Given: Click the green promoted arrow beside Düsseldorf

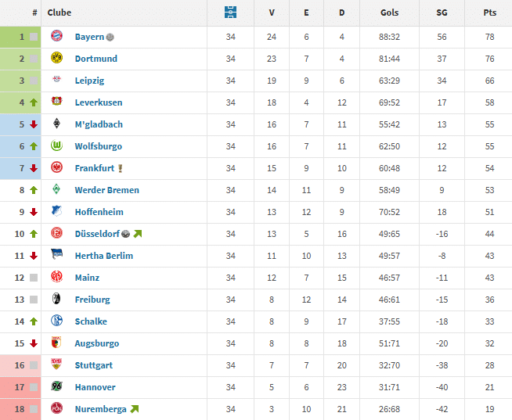Looking at the screenshot, I should click(x=138, y=234).
